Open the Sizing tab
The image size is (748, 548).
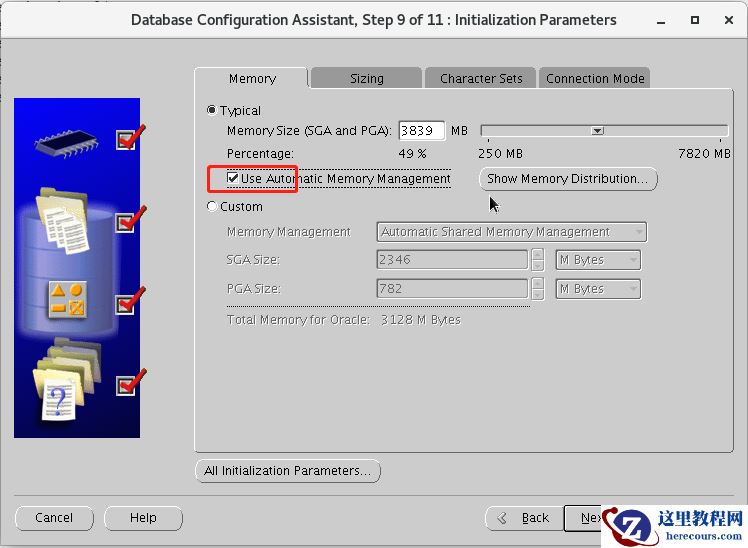(366, 78)
